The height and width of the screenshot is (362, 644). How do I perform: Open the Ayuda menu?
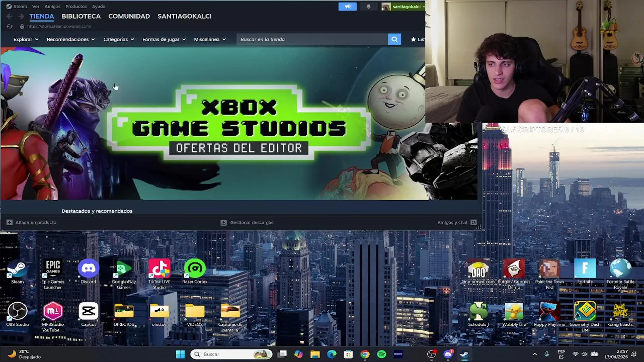[x=99, y=7]
